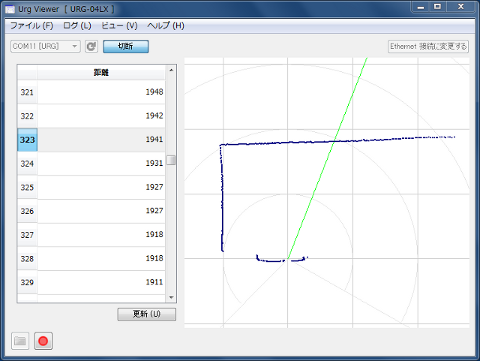This screenshot has height=361, width=480.
Task: Open the ログ (L) menu
Action: [x=77, y=26]
